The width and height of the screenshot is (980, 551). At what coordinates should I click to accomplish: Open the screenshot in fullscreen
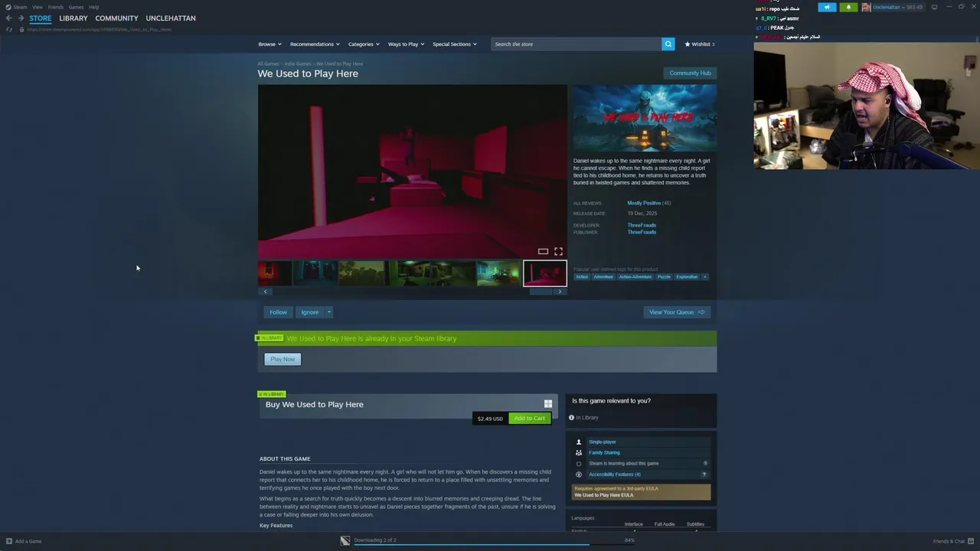point(558,251)
